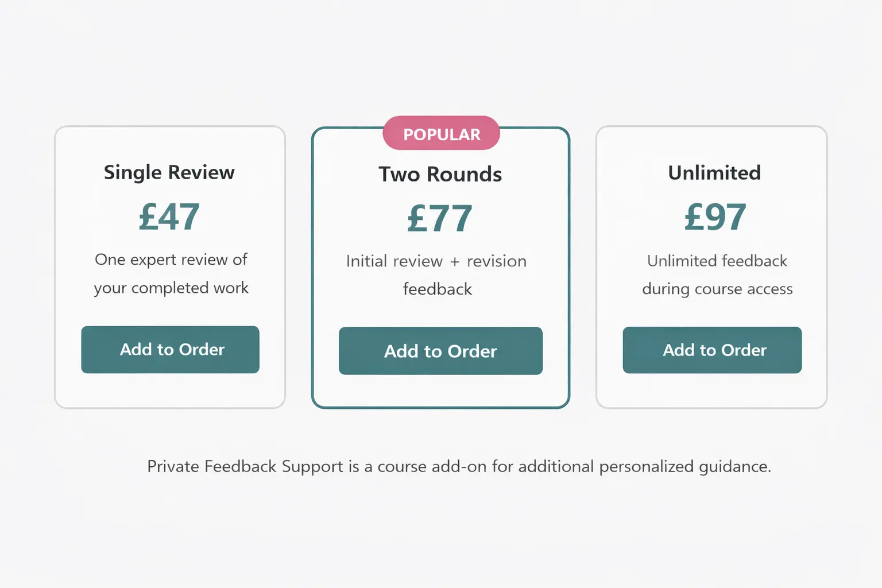Click the £77 price
This screenshot has width=882, height=588.
tap(440, 219)
